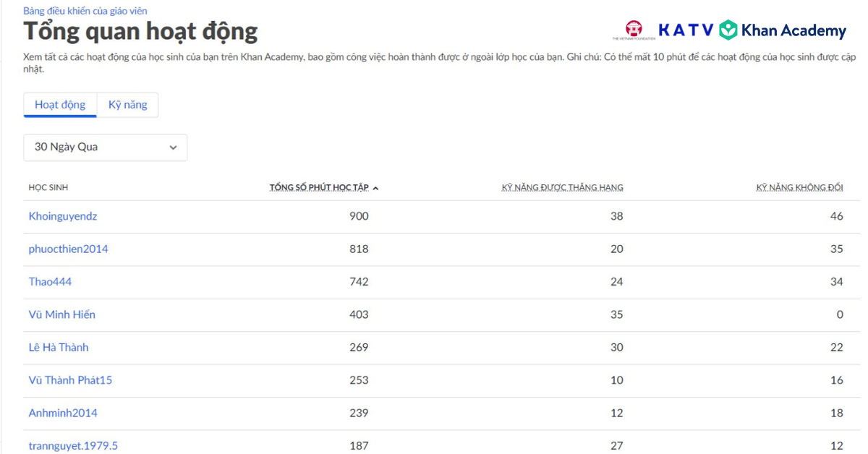The height and width of the screenshot is (454, 868).
Task: Sort by Kỹ năng không đổi column
Action: [x=799, y=188]
